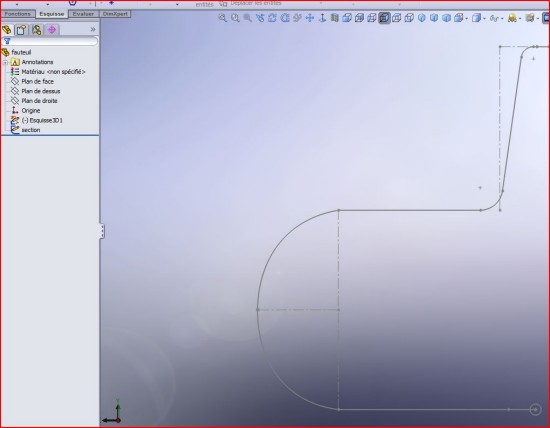Click the orientation triad in the viewport corner
Image resolution: width=550 pixels, height=428 pixels.
[x=112, y=412]
